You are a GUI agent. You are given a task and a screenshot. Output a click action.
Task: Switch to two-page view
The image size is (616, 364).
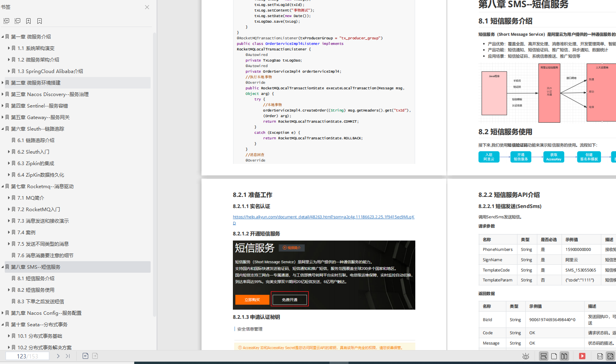pyautogui.click(x=564, y=356)
